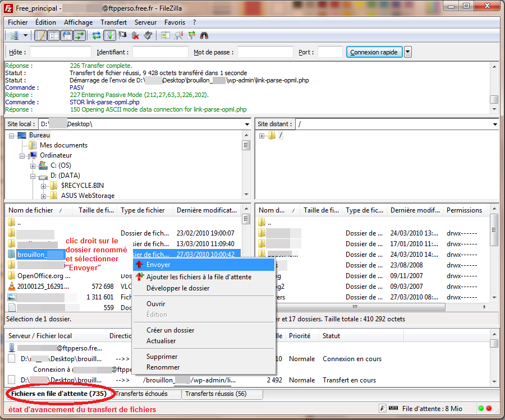
Task: Toggle message log display icon
Action: coord(41,35)
